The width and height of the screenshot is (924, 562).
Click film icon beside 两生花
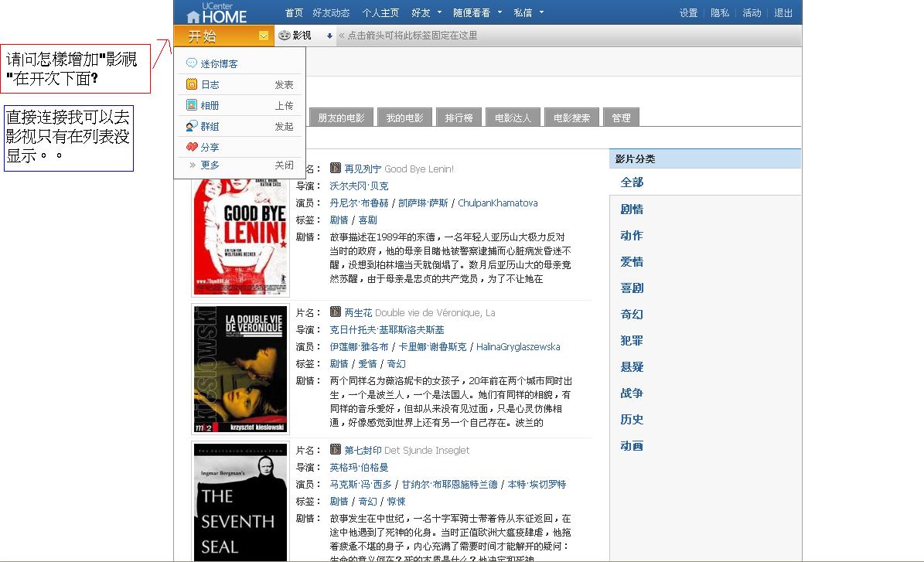(336, 312)
